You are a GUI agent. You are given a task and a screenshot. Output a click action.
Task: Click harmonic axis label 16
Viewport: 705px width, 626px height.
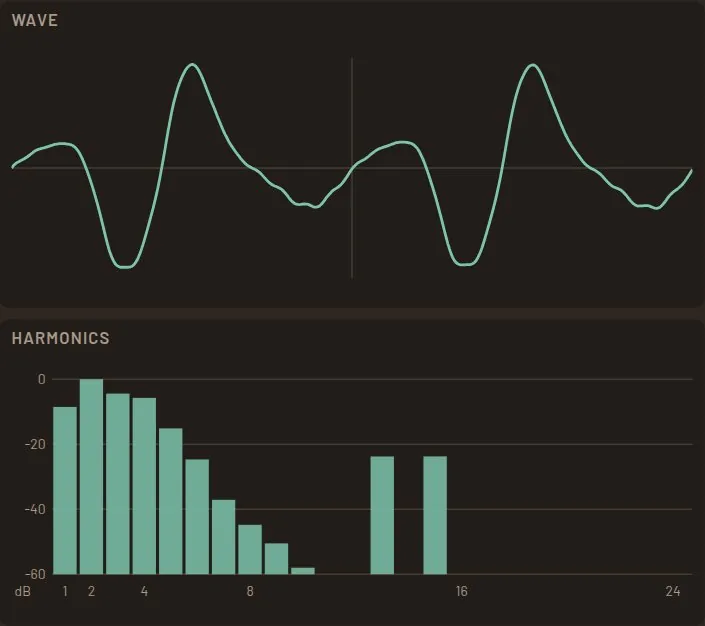[x=462, y=591]
